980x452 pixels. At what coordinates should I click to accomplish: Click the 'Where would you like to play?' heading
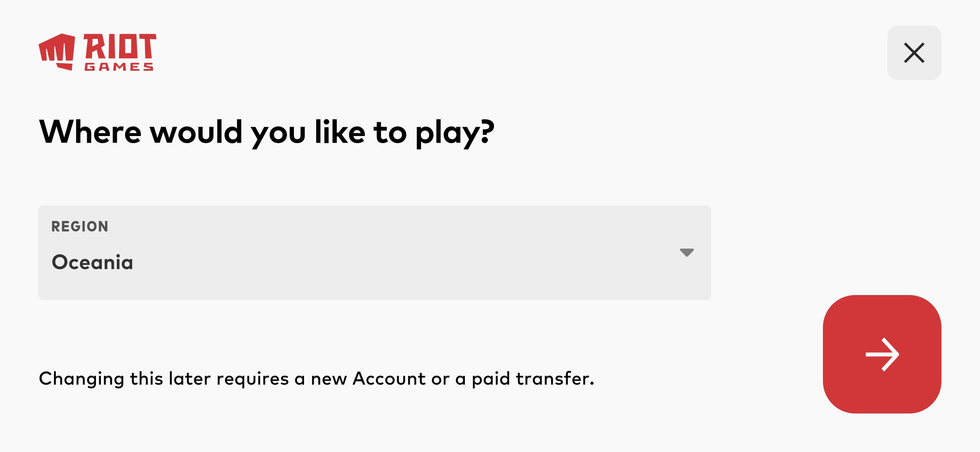267,132
